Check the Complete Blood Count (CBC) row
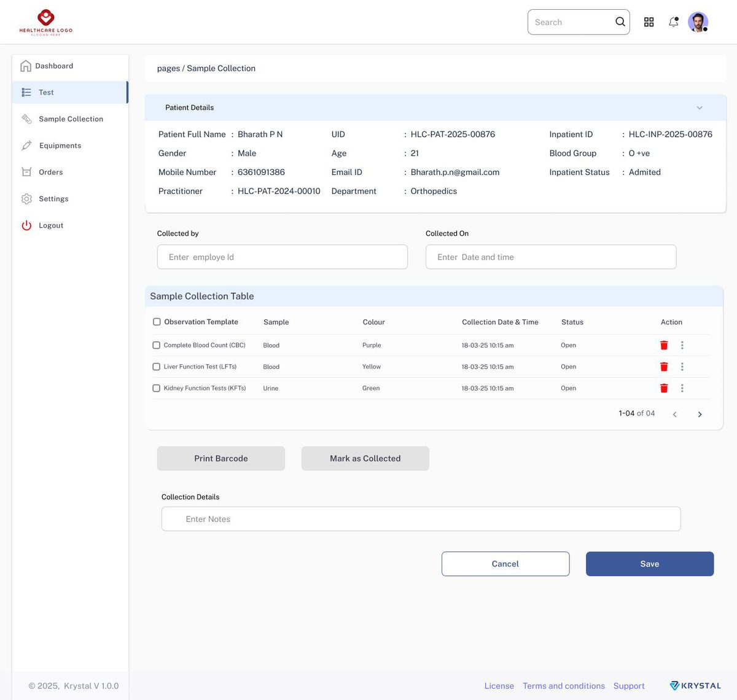 (x=156, y=345)
